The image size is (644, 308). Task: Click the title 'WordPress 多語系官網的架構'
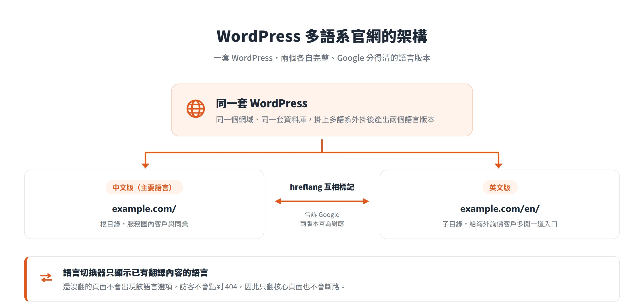322,36
